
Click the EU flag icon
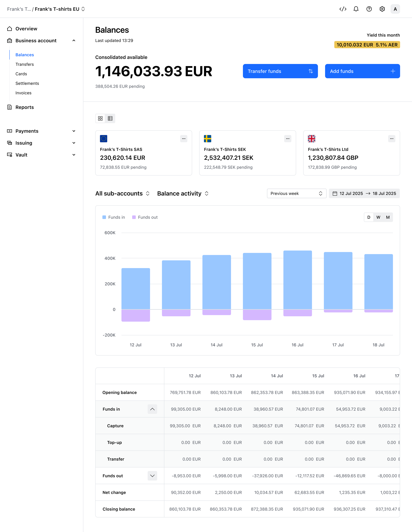[x=104, y=139]
